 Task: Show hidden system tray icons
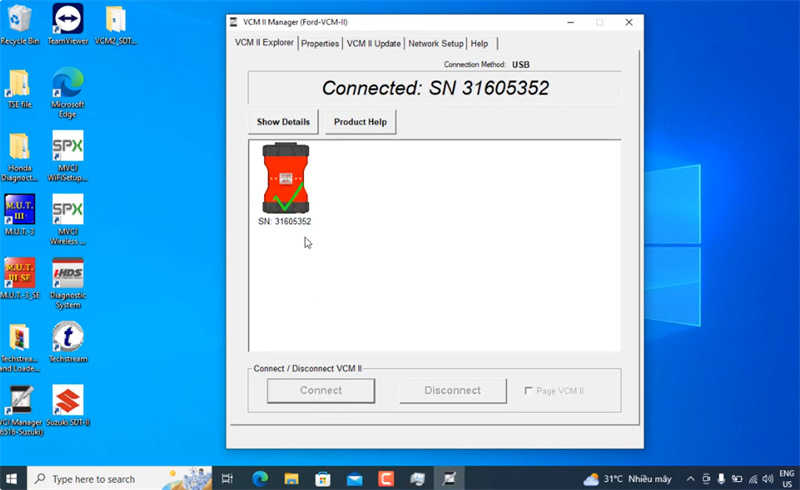(690, 479)
